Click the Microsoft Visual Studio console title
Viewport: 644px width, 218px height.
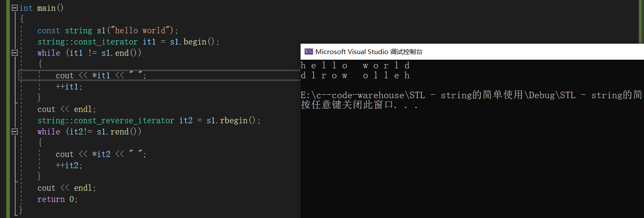click(x=368, y=52)
